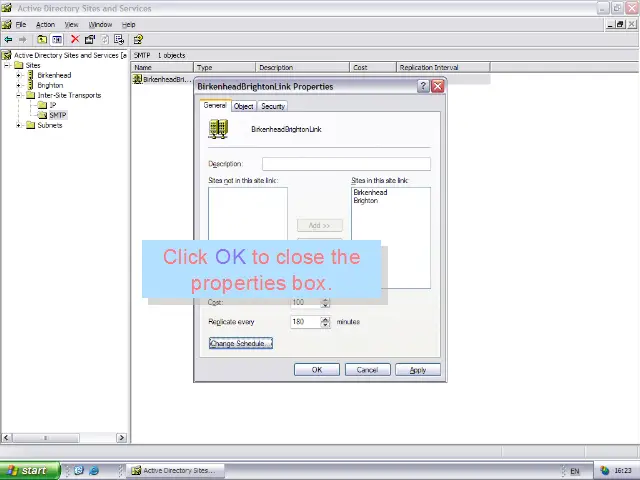Click the BirkenheadBri... site link icon in the list

tap(138, 79)
